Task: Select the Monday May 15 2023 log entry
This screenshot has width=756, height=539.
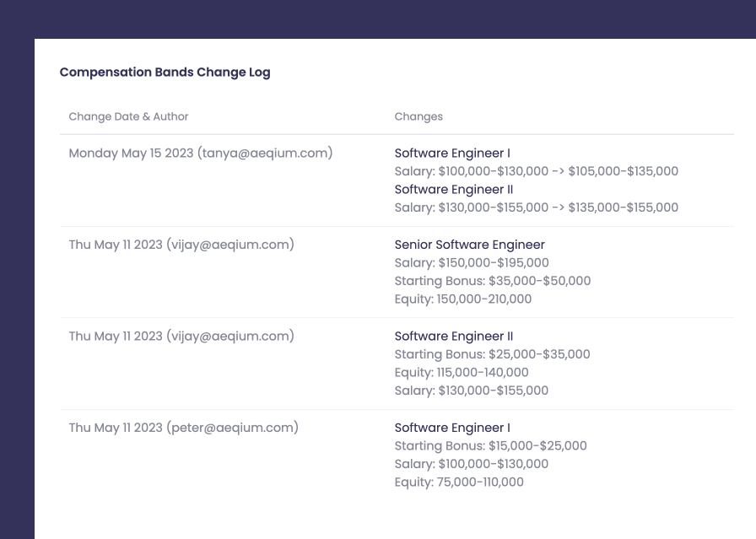Action: pos(199,153)
